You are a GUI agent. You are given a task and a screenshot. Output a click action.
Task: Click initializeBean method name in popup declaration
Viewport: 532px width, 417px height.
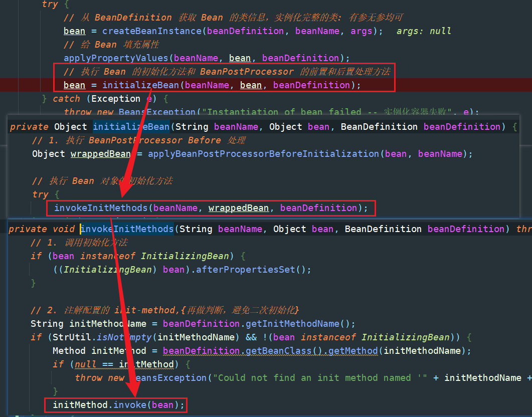point(131,127)
